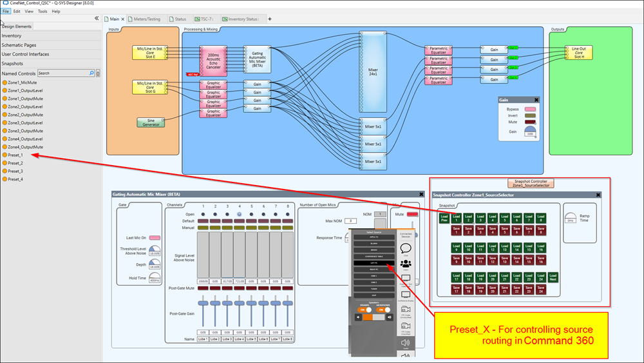Open the Chat icon in device panel
Screen dimensions: 644x363
[406, 248]
